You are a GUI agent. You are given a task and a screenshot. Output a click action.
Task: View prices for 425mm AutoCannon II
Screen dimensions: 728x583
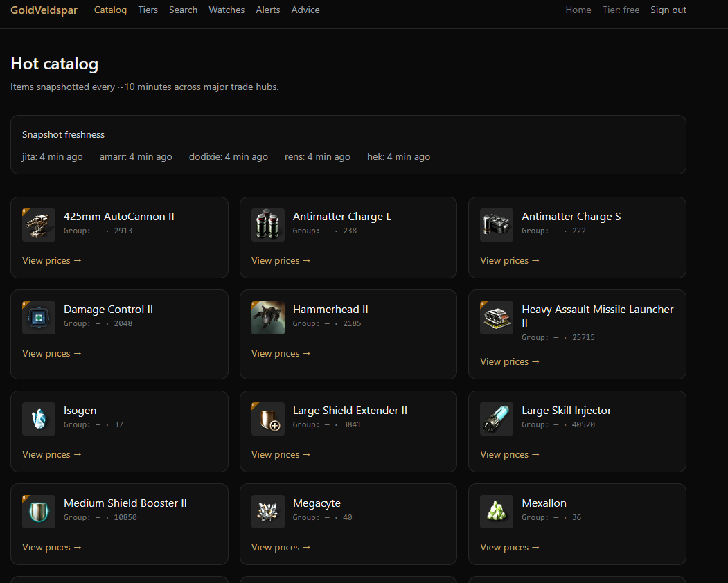point(51,261)
